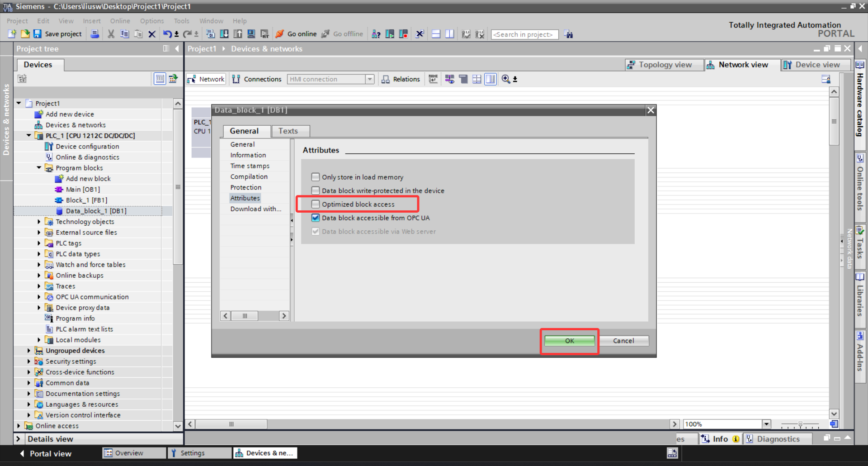Open existing project toolbar icon

tap(25, 34)
